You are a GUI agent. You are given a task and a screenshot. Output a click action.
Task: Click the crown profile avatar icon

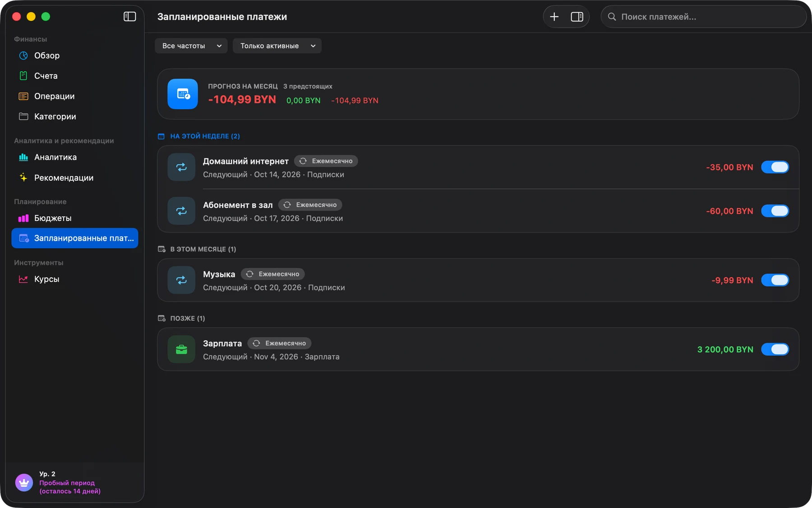pyautogui.click(x=24, y=482)
